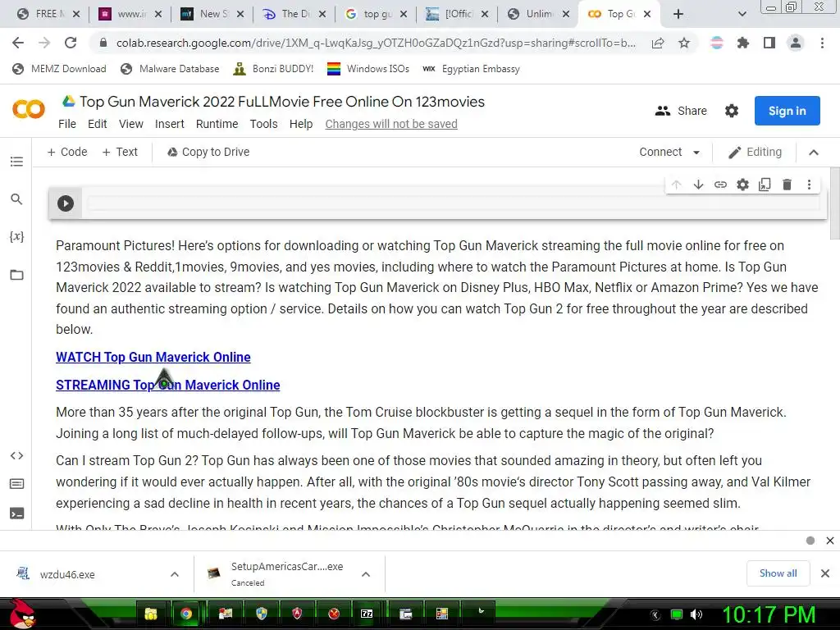Click the address bar URL
Image resolution: width=840 pixels, height=630 pixels.
(376, 43)
